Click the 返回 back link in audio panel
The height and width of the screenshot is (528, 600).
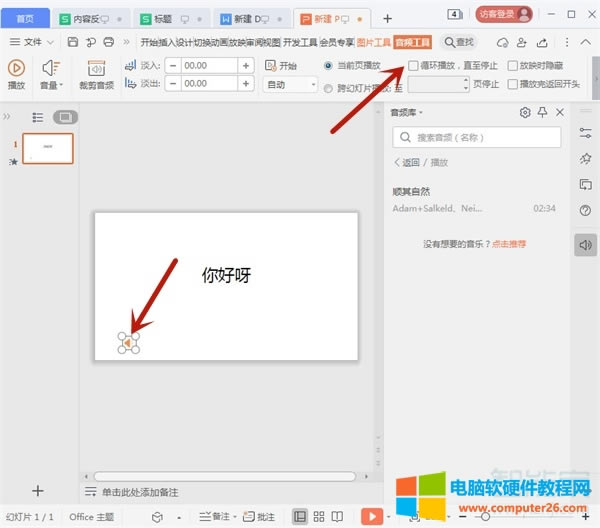(x=409, y=163)
